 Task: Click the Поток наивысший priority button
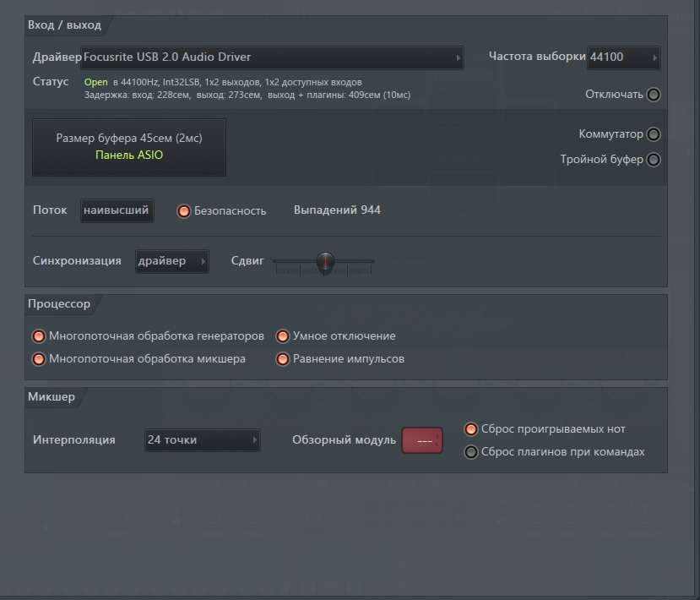[117, 210]
